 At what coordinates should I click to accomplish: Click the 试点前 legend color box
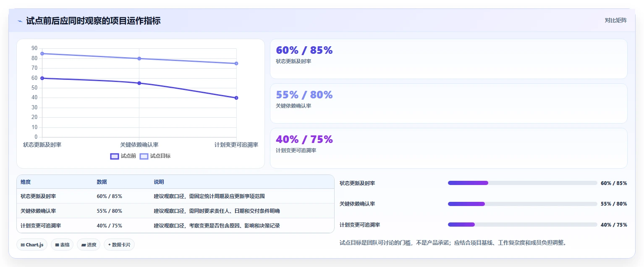point(115,156)
